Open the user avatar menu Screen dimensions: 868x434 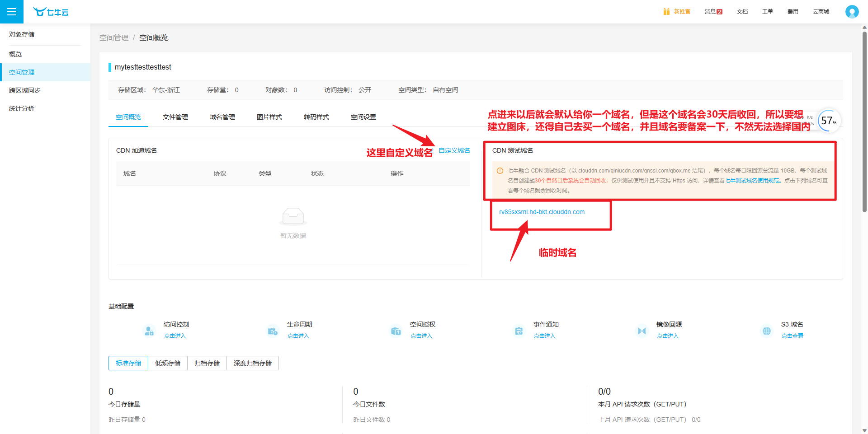click(x=852, y=12)
